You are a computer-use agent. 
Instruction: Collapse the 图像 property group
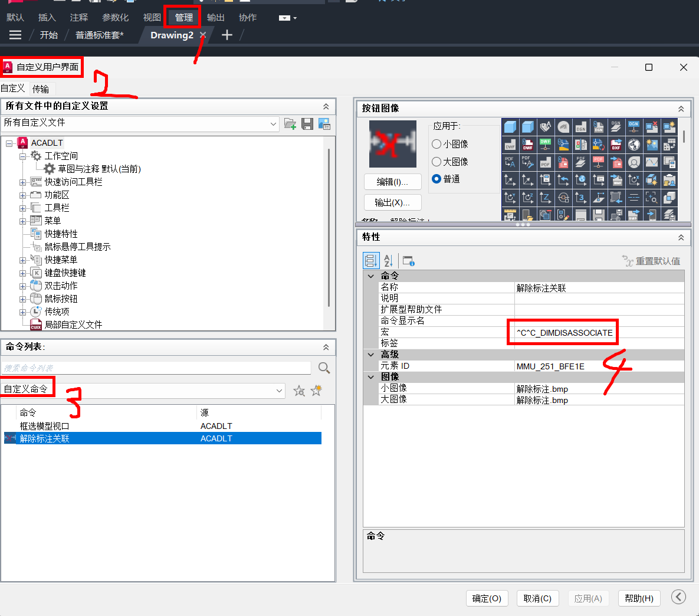pos(371,377)
